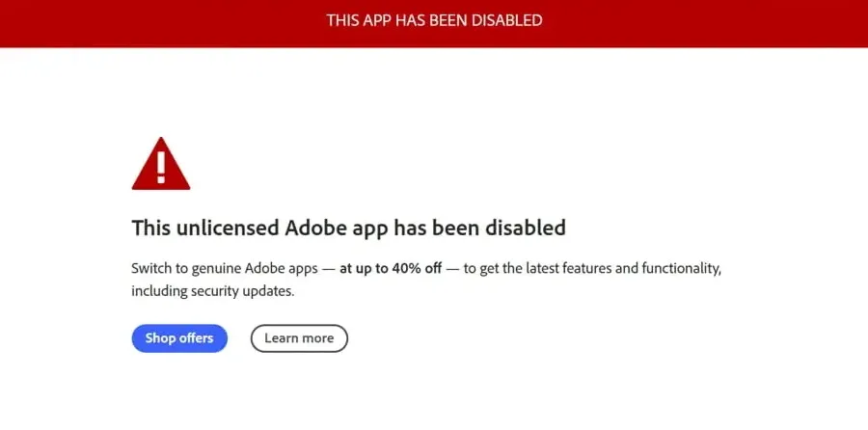Click the word "Shop" on the blue button
868x430 pixels.
(160, 338)
